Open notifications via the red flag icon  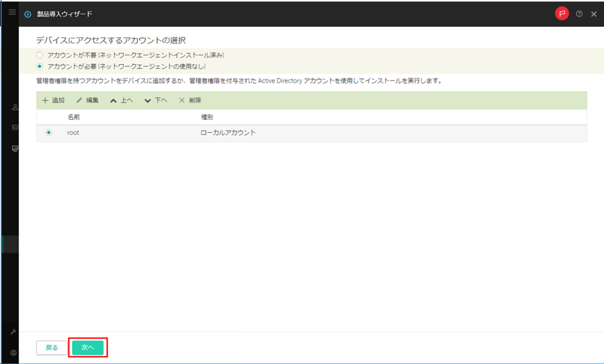click(562, 14)
